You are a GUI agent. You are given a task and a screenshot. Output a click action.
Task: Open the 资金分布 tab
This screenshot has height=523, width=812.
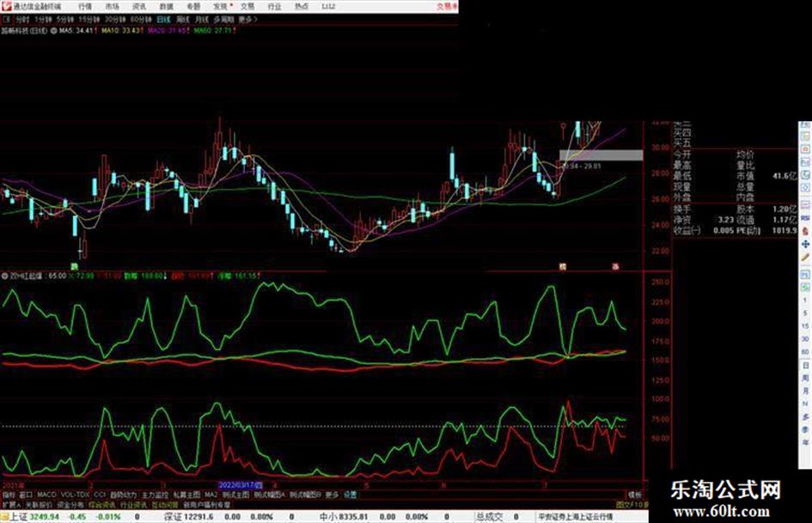(x=70, y=504)
